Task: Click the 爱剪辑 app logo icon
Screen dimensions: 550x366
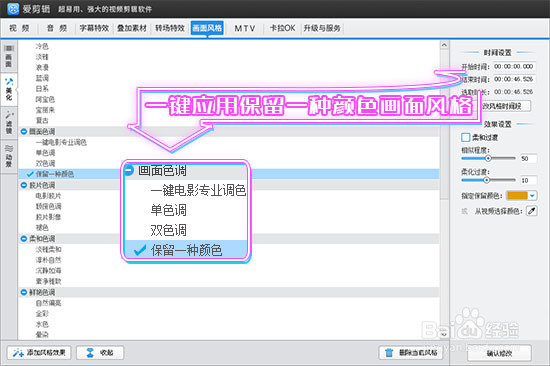Action: pyautogui.click(x=13, y=9)
